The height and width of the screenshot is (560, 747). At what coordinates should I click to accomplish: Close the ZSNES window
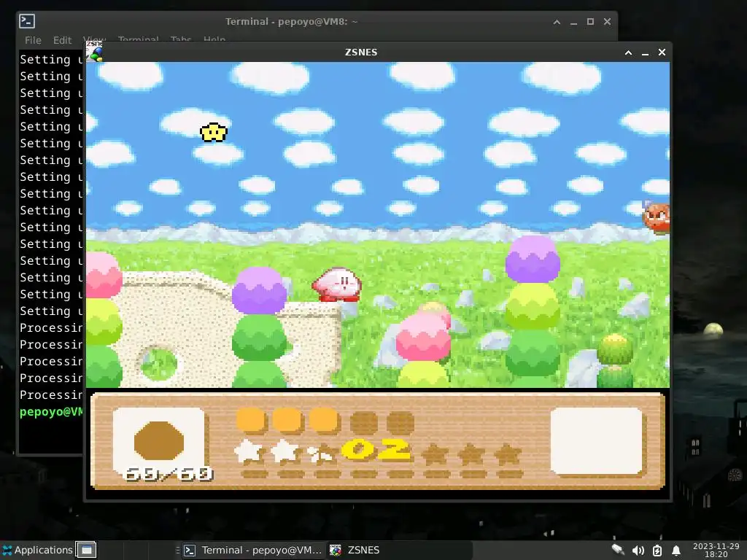click(x=662, y=52)
